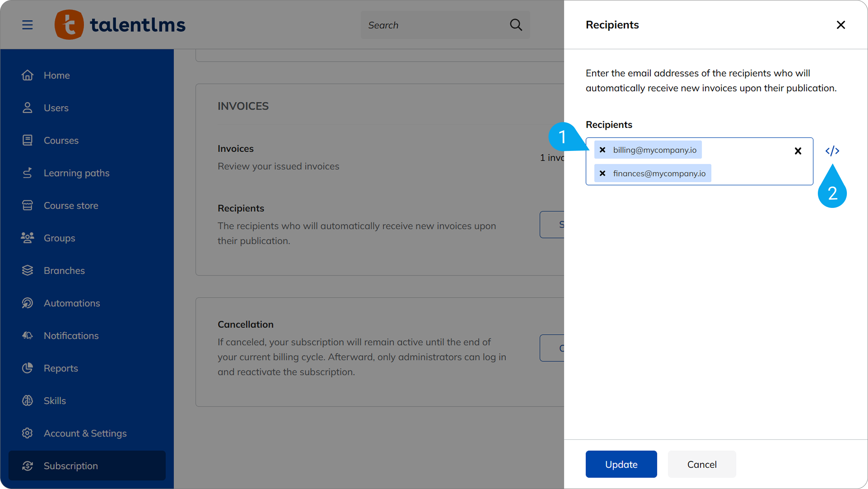Click the code brackets icon
This screenshot has height=489, width=868.
pyautogui.click(x=832, y=151)
